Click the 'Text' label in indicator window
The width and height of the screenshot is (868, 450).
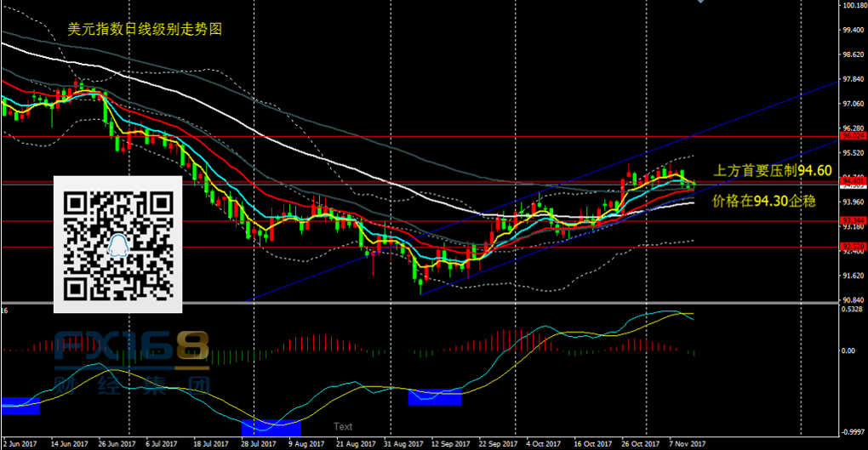click(x=343, y=427)
